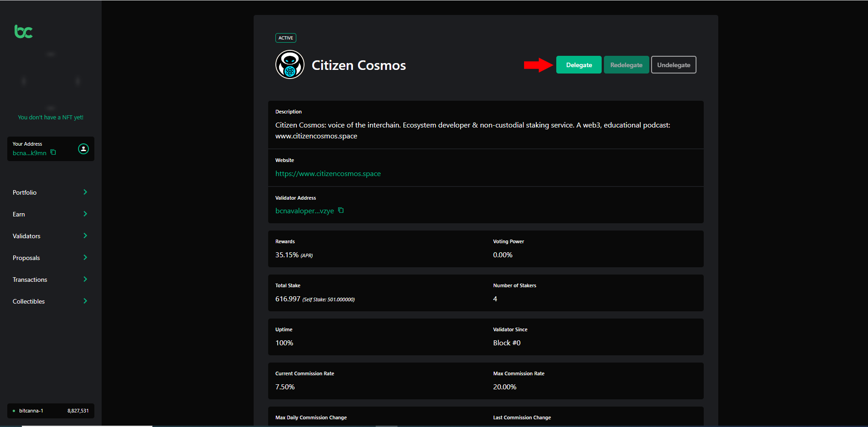
Task: Open the Portfolio menu
Action: tap(25, 192)
